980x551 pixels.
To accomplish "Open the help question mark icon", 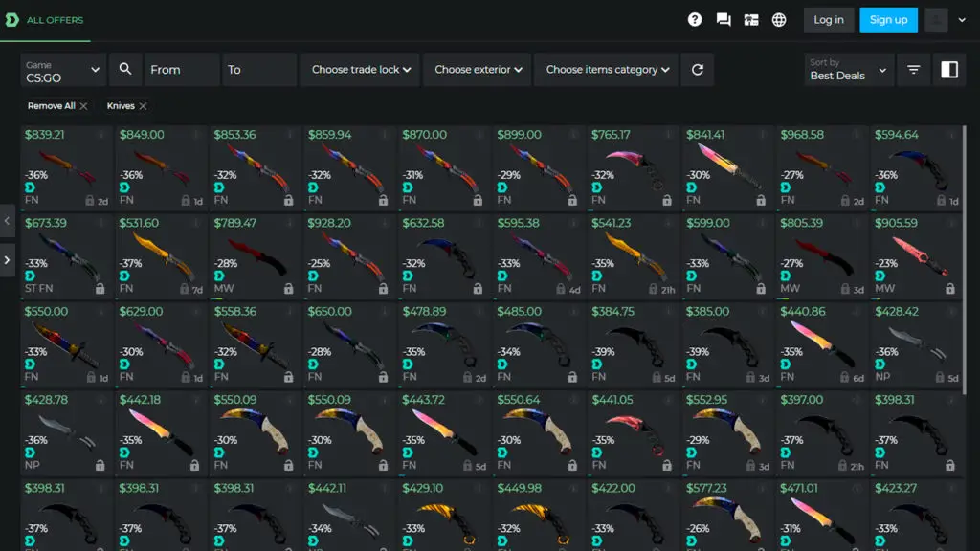I will 695,20.
